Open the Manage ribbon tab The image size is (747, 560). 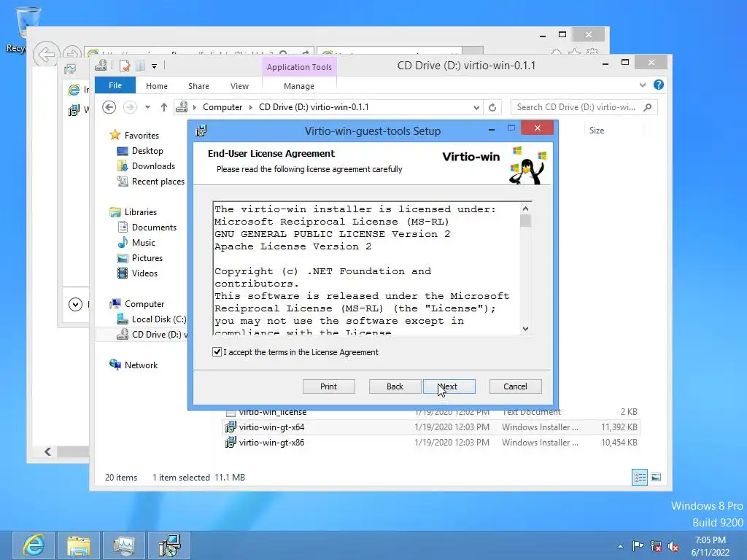pyautogui.click(x=298, y=86)
